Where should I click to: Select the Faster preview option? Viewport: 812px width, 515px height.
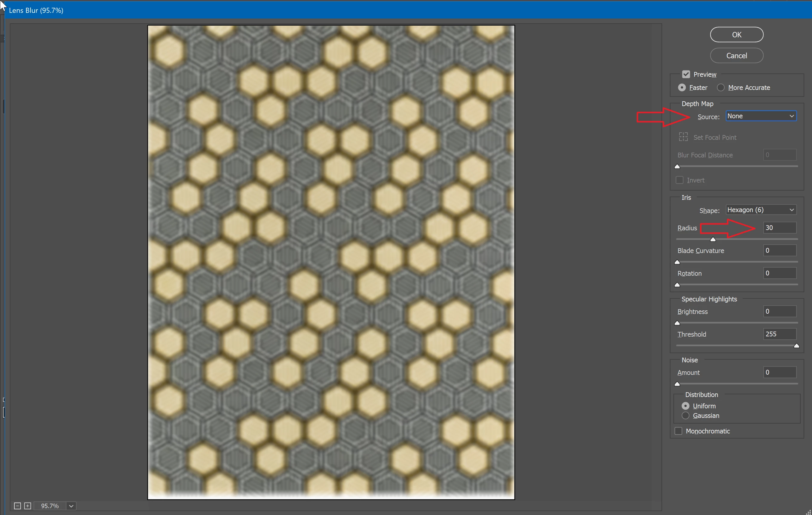tap(682, 88)
